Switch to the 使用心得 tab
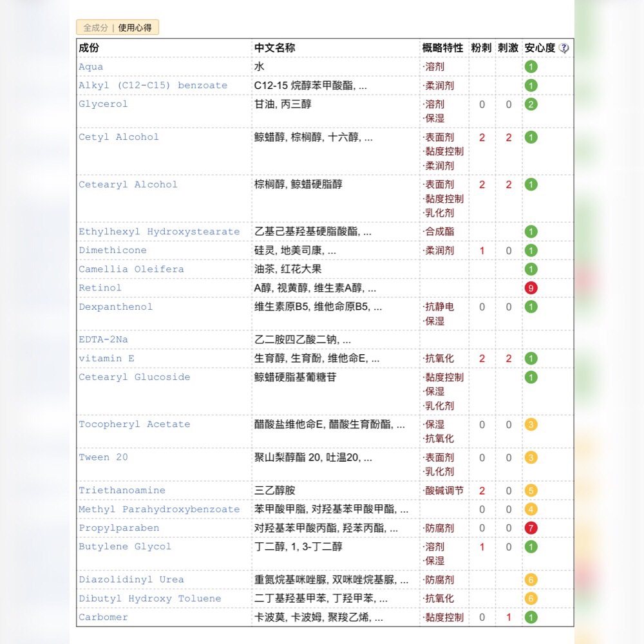This screenshot has width=644, height=644. click(x=135, y=28)
